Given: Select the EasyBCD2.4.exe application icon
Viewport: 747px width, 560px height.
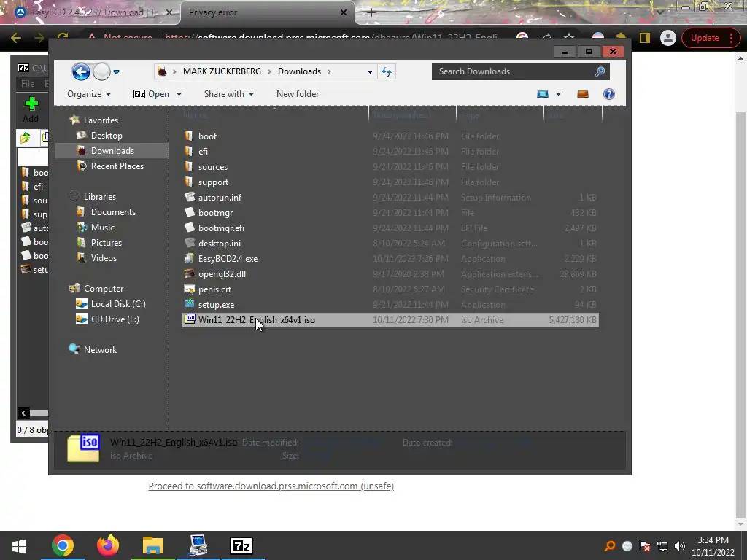Looking at the screenshot, I should 190,258.
